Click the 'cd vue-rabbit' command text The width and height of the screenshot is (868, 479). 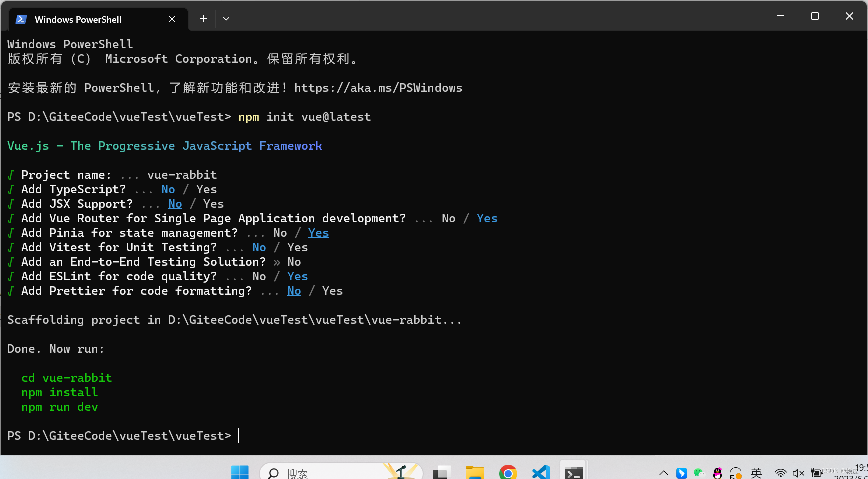[x=67, y=378]
